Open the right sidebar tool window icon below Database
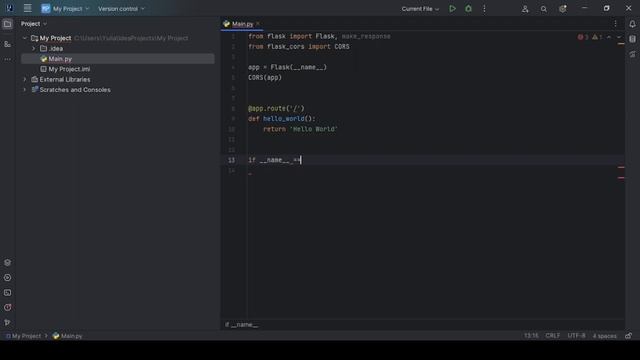Image resolution: width=640 pixels, height=360 pixels. (632, 54)
